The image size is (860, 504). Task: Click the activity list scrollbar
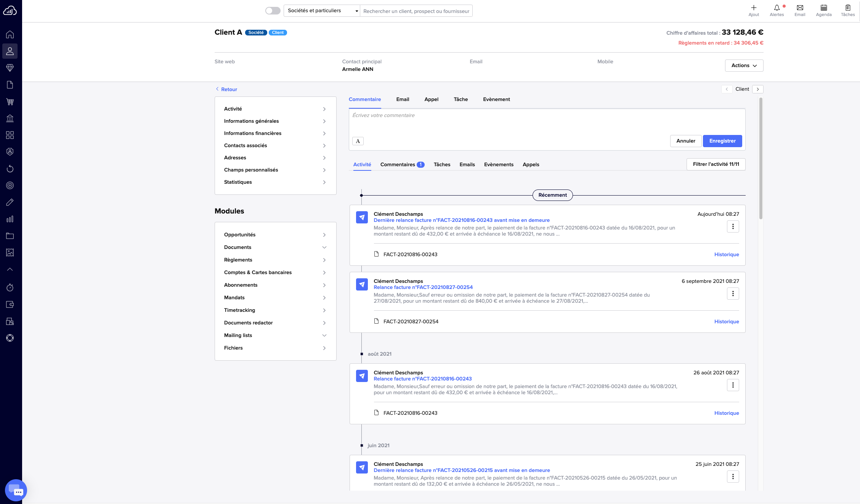(x=761, y=158)
